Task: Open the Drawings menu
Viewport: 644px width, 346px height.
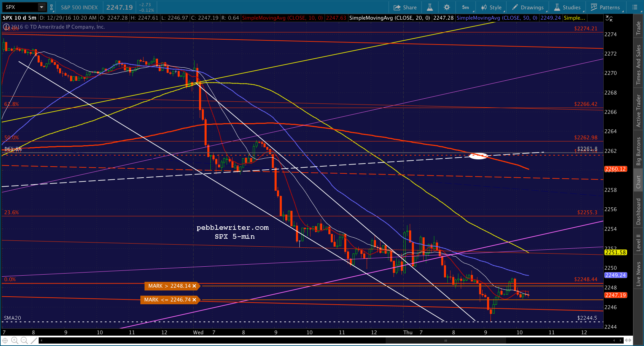Action: tap(528, 7)
